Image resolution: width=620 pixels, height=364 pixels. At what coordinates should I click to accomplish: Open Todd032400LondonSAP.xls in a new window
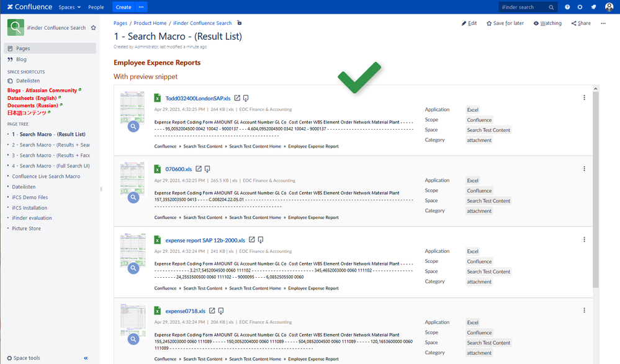pyautogui.click(x=237, y=98)
